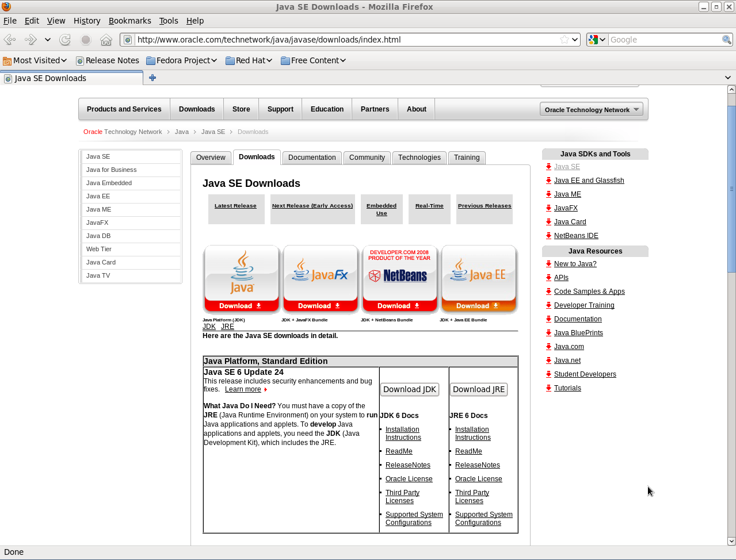Screen dimensions: 736x560
Task: Focus the Google search field
Action: coord(665,40)
